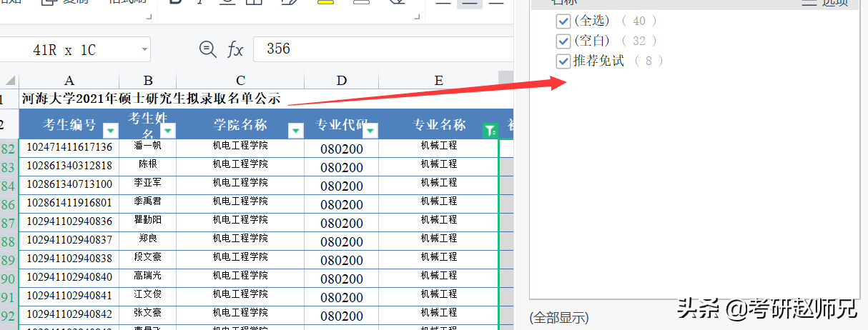
Task: Select the title cell 河海大学2021年硕士研究生拟录取名单公示
Action: 151,99
